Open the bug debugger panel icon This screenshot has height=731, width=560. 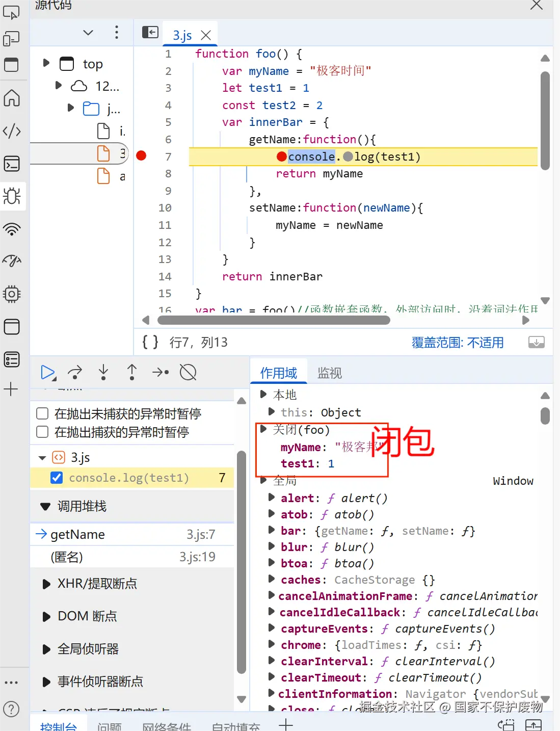click(x=13, y=196)
